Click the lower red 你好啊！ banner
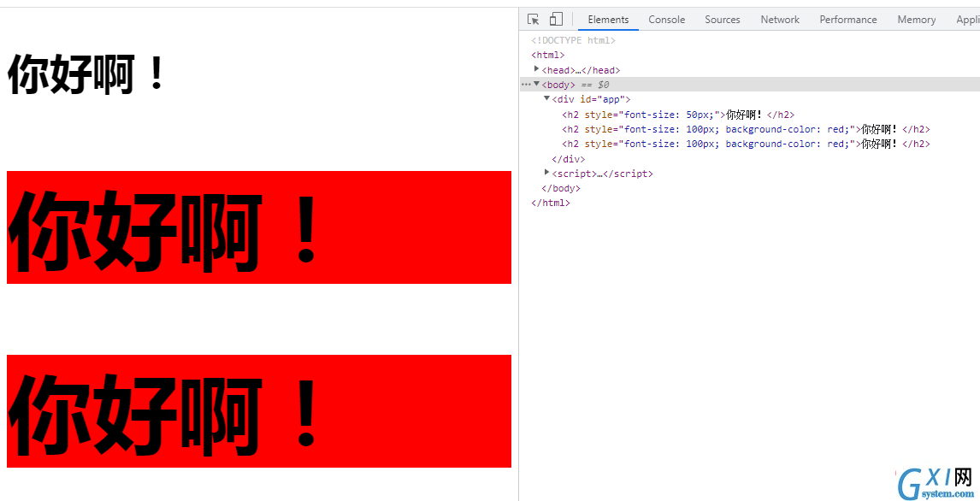 [x=259, y=411]
